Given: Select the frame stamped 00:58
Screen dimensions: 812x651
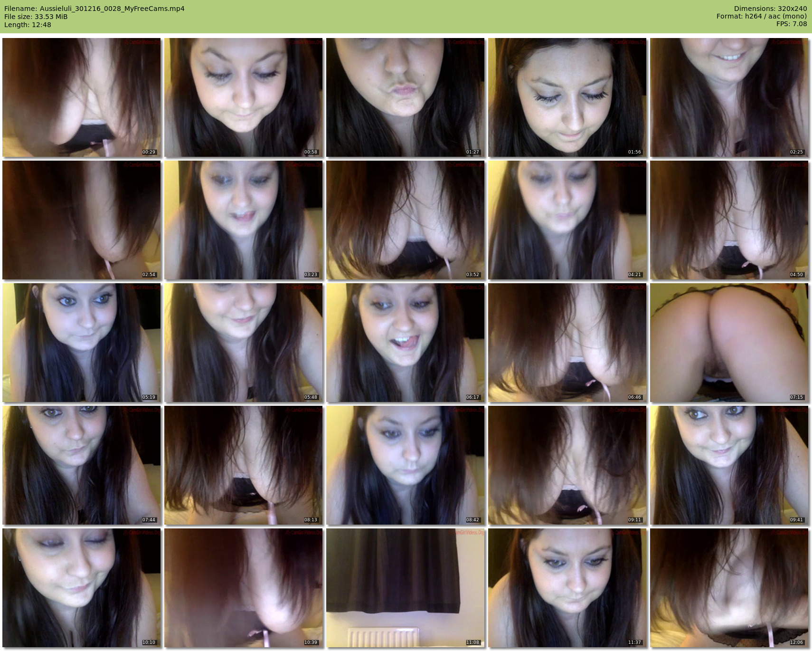Looking at the screenshot, I should (x=244, y=97).
